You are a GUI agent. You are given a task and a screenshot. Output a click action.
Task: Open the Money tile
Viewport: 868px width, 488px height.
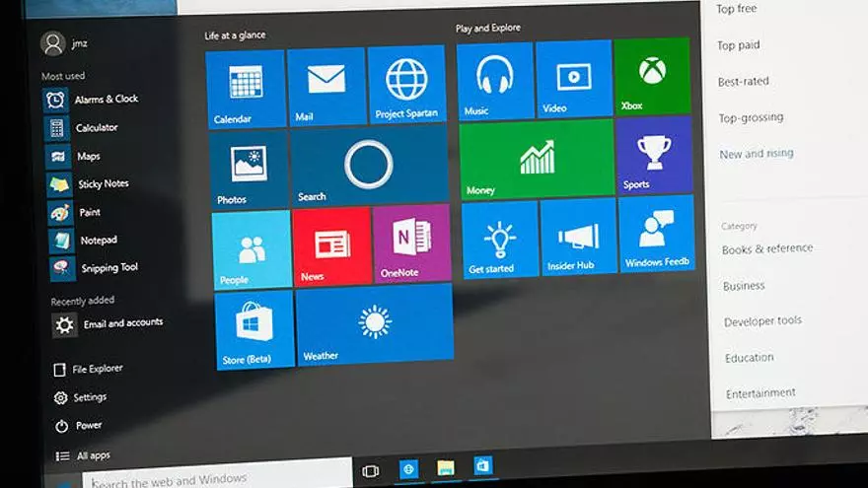click(x=537, y=159)
